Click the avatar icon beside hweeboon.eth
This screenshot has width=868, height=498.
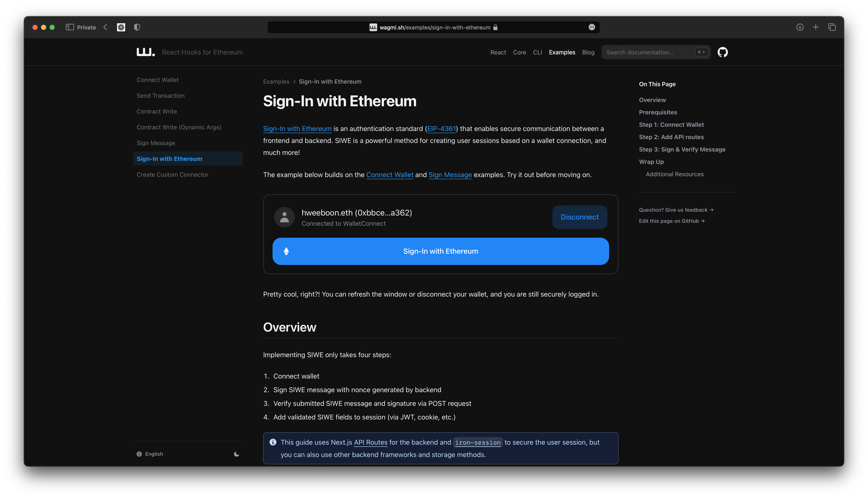(x=284, y=217)
